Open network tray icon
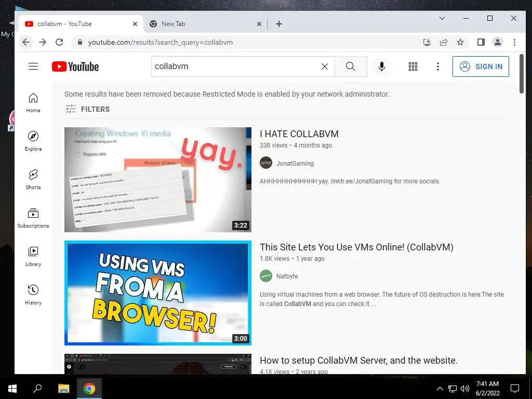The image size is (532, 399). click(x=453, y=389)
